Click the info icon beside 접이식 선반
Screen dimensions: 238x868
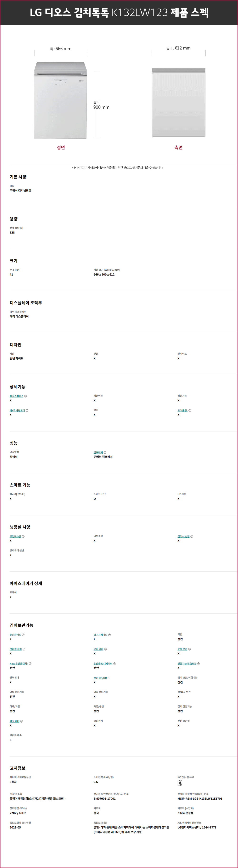point(192,536)
